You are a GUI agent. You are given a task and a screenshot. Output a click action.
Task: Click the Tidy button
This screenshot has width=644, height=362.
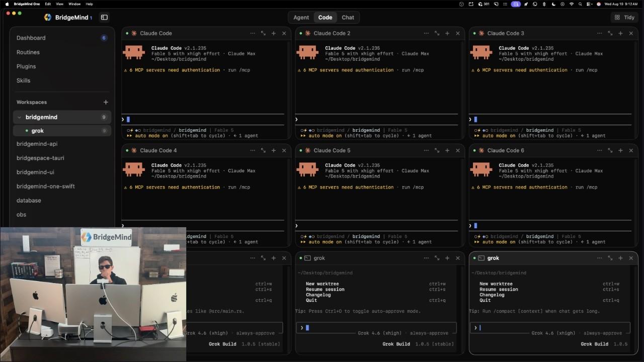coord(624,17)
